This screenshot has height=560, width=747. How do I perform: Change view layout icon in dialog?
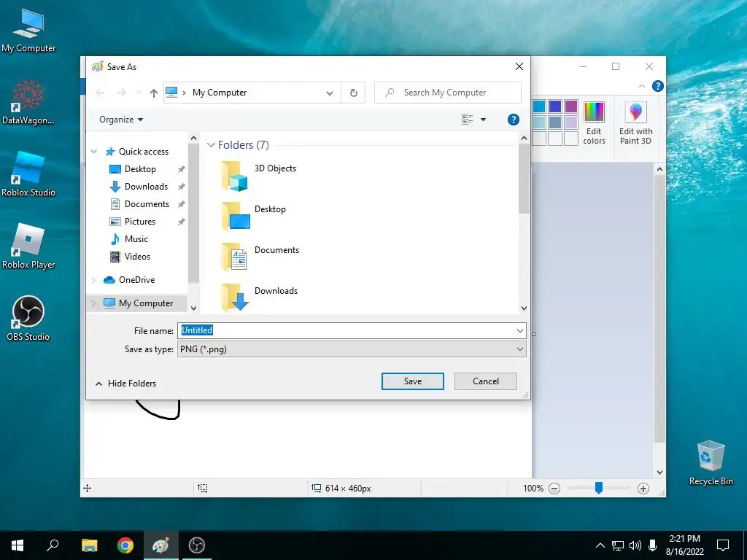pyautogui.click(x=468, y=120)
